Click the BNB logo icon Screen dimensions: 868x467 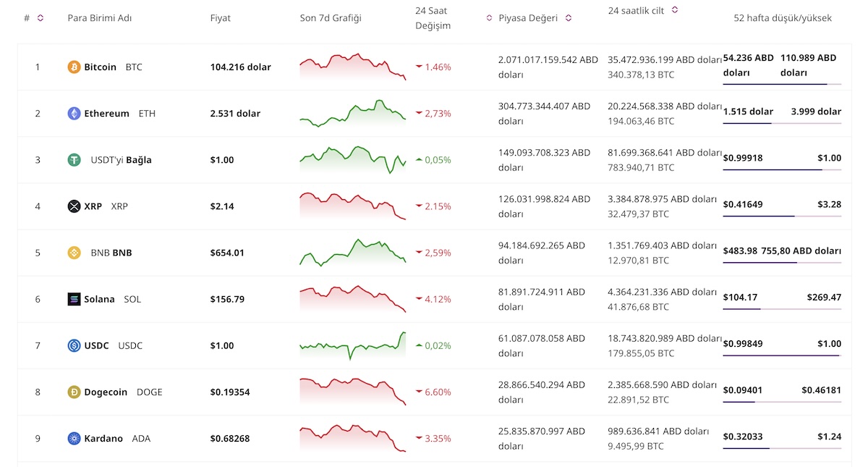coord(74,253)
